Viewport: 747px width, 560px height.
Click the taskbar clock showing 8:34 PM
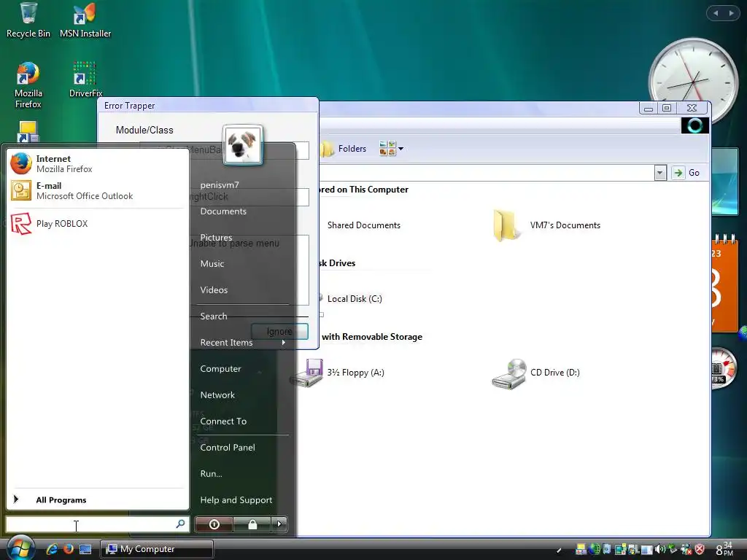click(724, 548)
